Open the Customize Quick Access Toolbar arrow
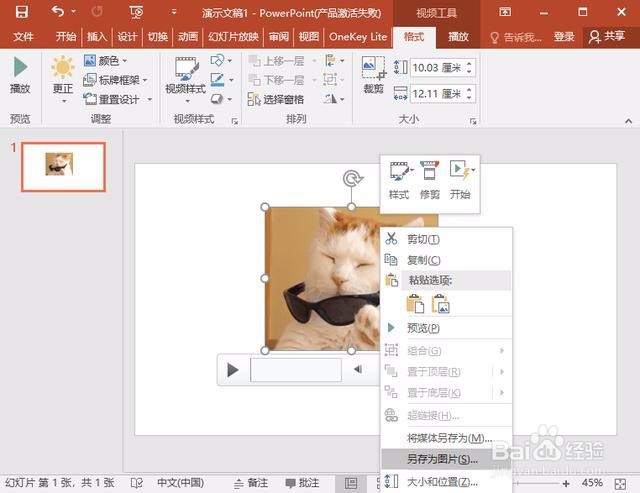Viewport: 640px width, 493px height. [x=174, y=12]
